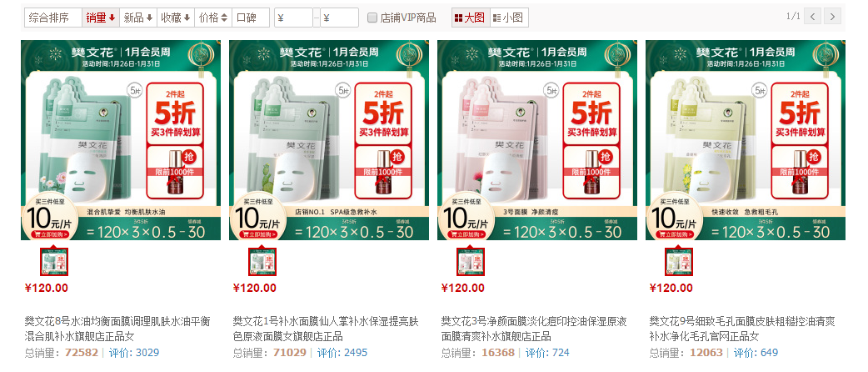
Task: Click the minimum price input field
Action: pos(293,18)
